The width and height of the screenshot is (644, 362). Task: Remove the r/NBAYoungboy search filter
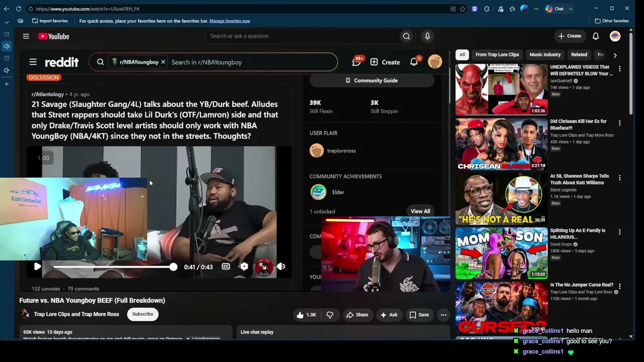[163, 62]
